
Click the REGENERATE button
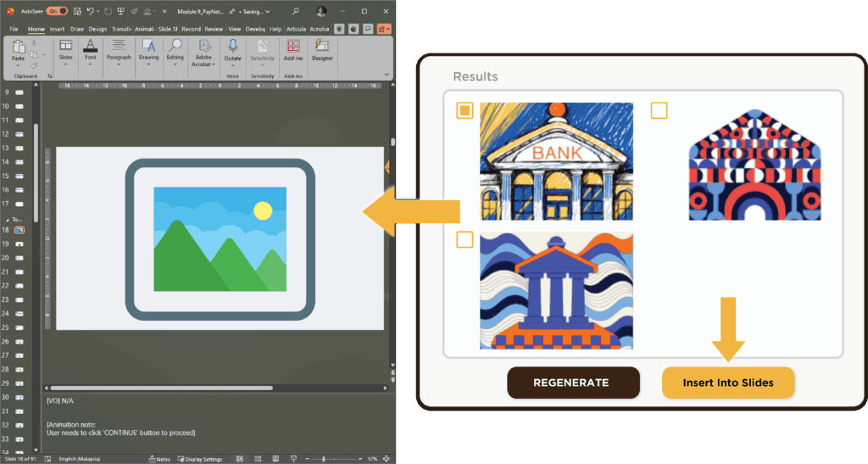click(x=573, y=383)
